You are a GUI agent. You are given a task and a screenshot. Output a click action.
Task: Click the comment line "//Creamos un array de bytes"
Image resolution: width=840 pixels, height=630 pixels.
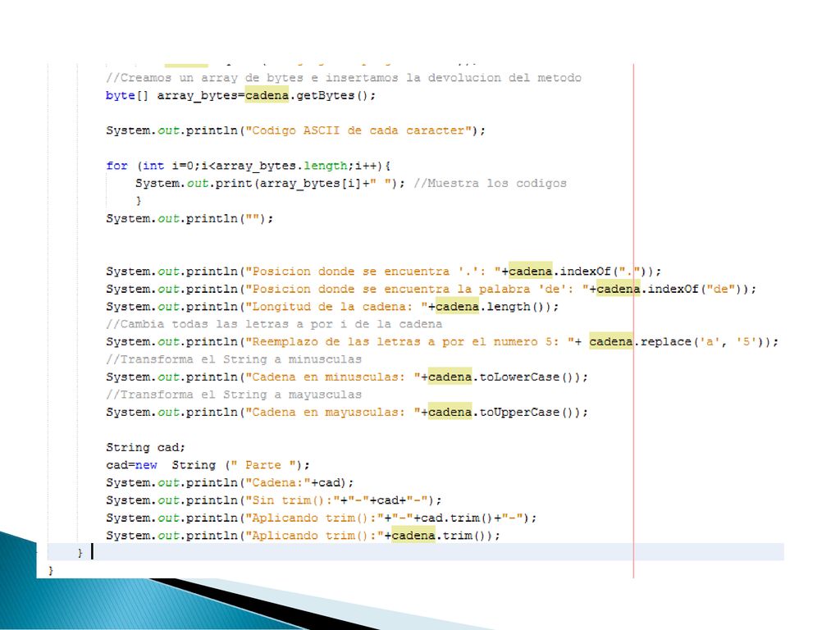(x=344, y=78)
